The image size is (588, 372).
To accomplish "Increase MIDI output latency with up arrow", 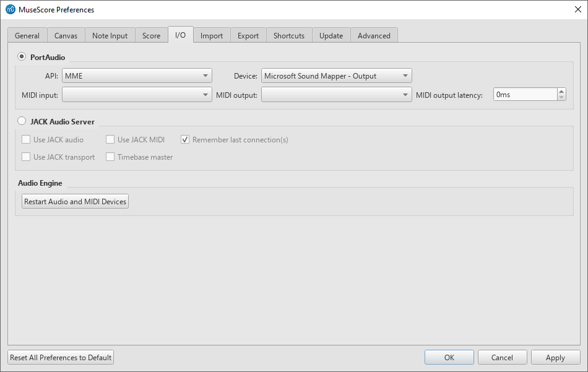I will click(x=561, y=92).
